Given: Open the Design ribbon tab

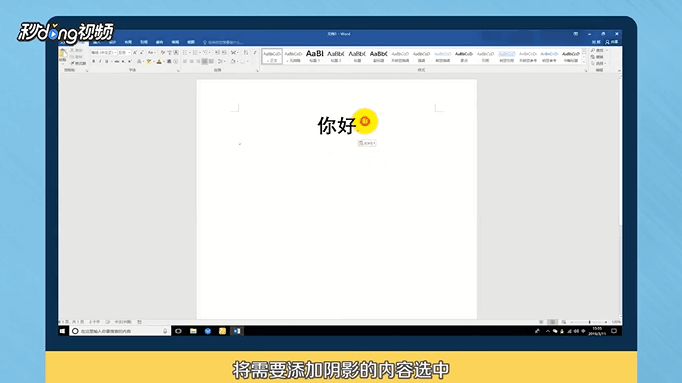Looking at the screenshot, I should 112,42.
